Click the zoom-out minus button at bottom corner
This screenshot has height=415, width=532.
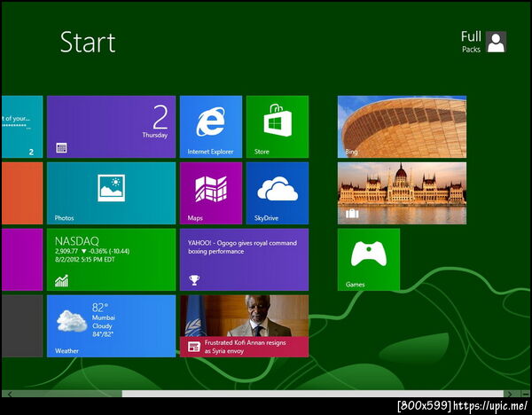pos(526,394)
